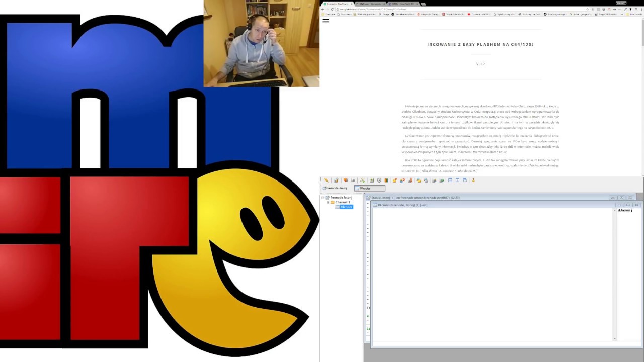Click the webcam video thumbnail
Screen dimensions: 644x362
[x=261, y=43]
